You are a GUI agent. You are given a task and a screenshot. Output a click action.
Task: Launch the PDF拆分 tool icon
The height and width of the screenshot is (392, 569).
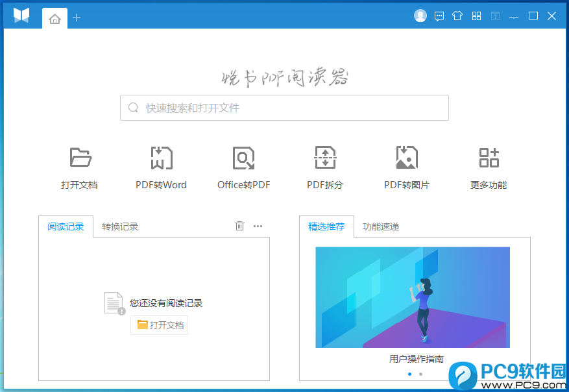click(326, 158)
